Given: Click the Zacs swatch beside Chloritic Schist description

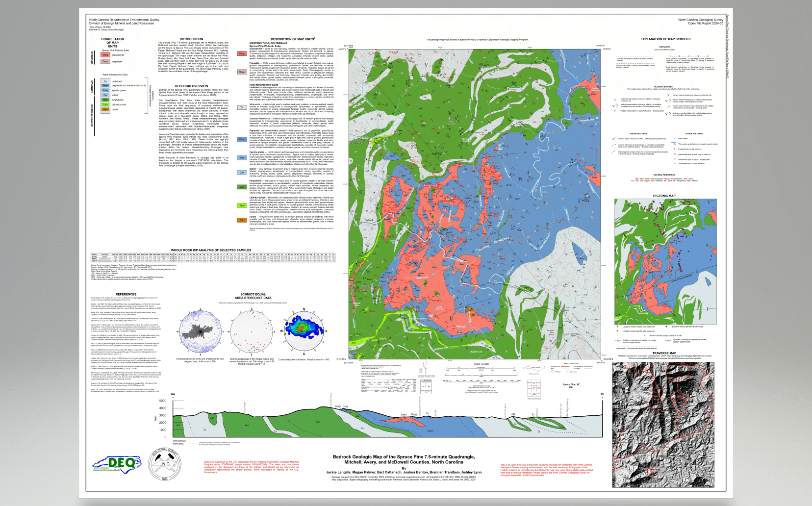Looking at the screenshot, I should coord(242,205).
